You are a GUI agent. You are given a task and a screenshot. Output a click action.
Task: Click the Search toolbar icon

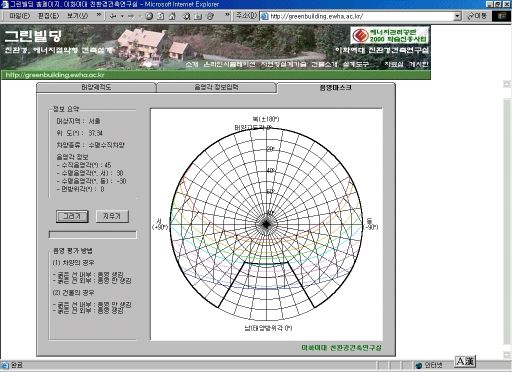(x=187, y=16)
